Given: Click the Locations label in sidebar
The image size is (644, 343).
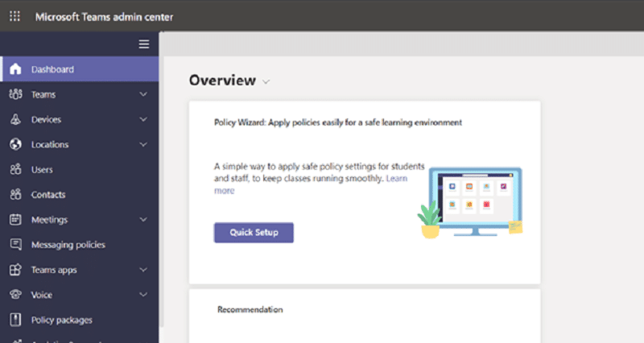Looking at the screenshot, I should pos(50,145).
